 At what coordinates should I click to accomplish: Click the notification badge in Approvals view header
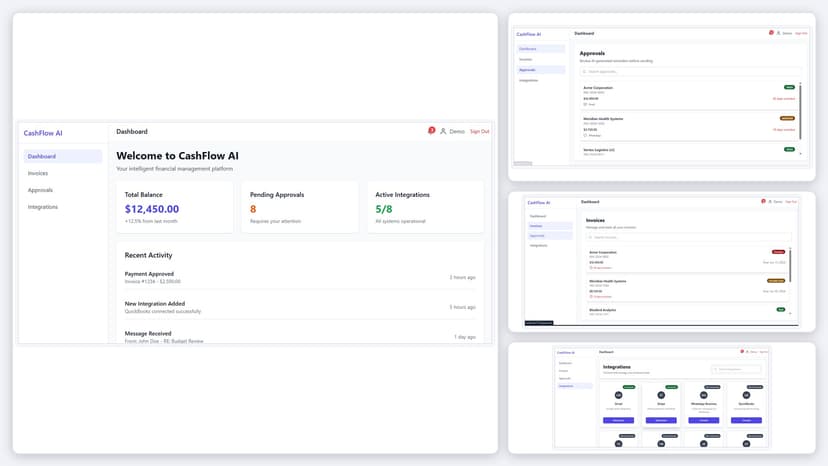click(771, 33)
